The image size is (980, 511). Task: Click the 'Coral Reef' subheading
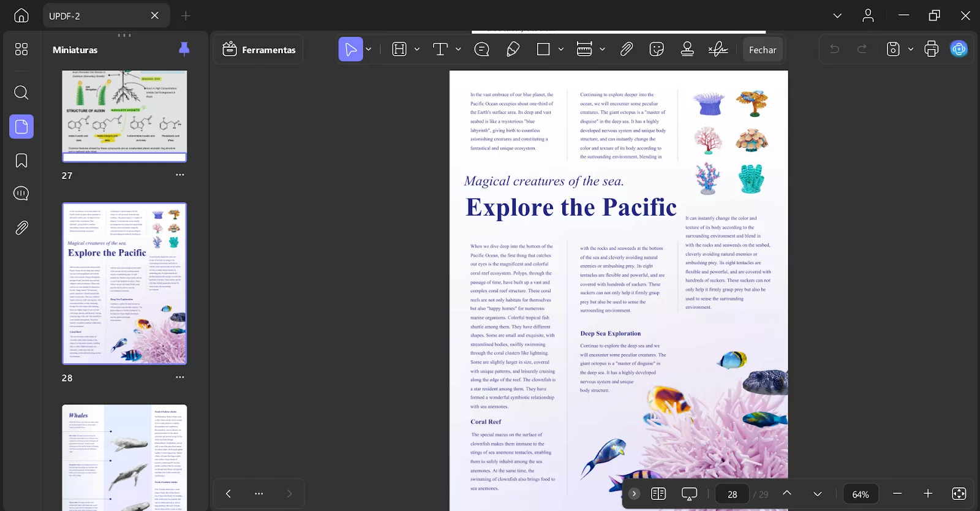(x=486, y=422)
